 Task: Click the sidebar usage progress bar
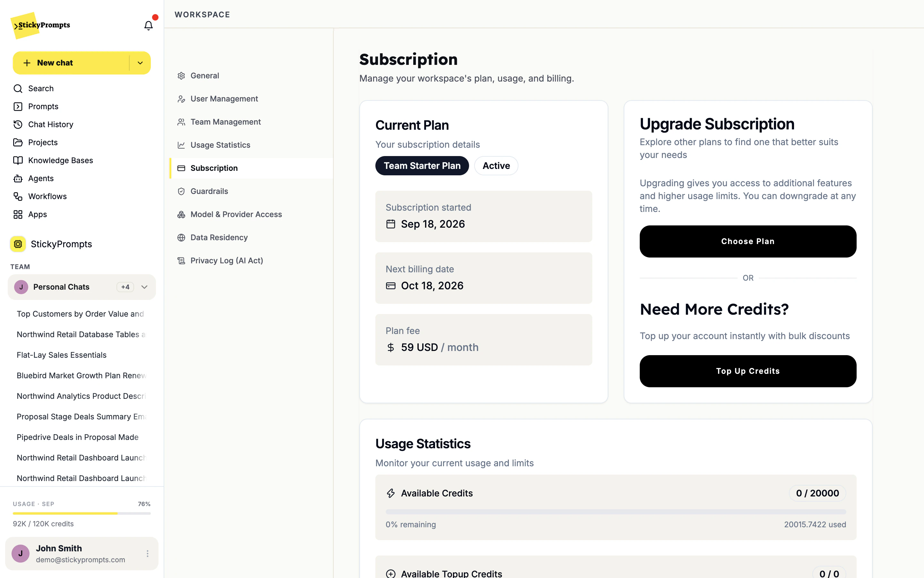pos(82,513)
